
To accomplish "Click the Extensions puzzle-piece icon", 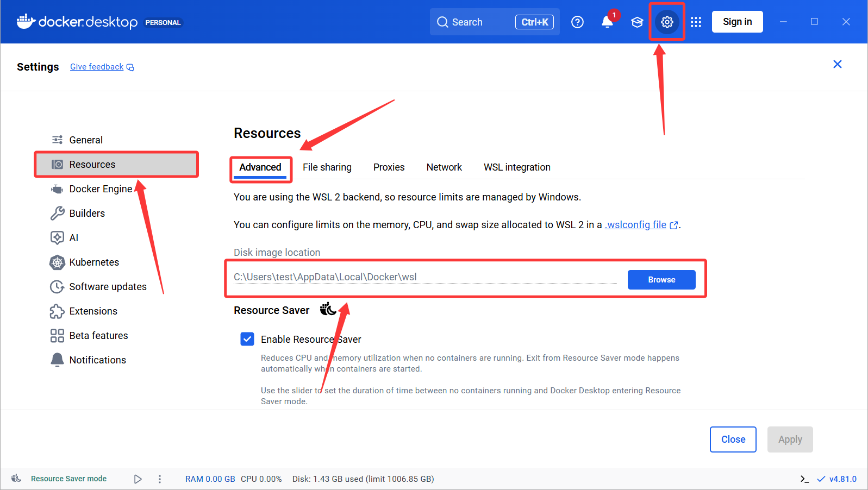I will [57, 311].
